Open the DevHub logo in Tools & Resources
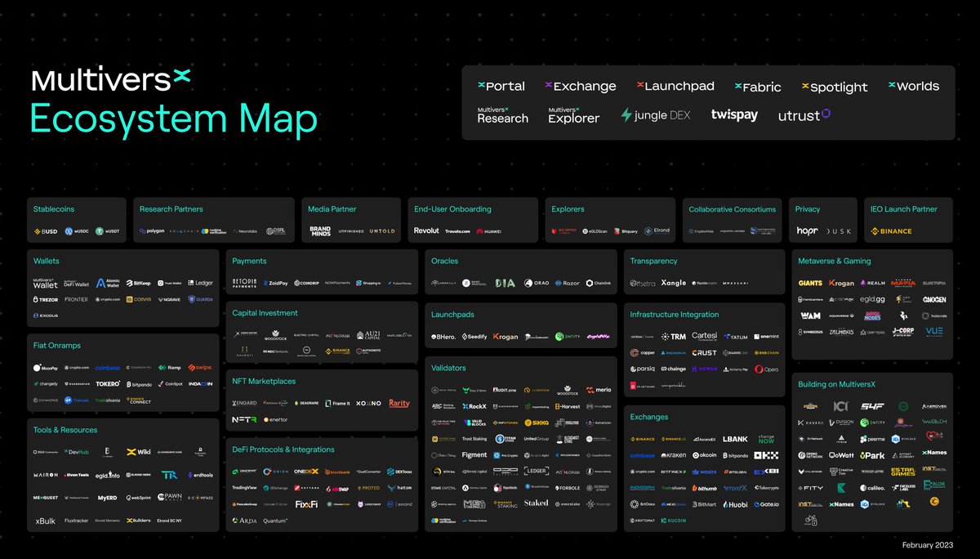 click(77, 452)
